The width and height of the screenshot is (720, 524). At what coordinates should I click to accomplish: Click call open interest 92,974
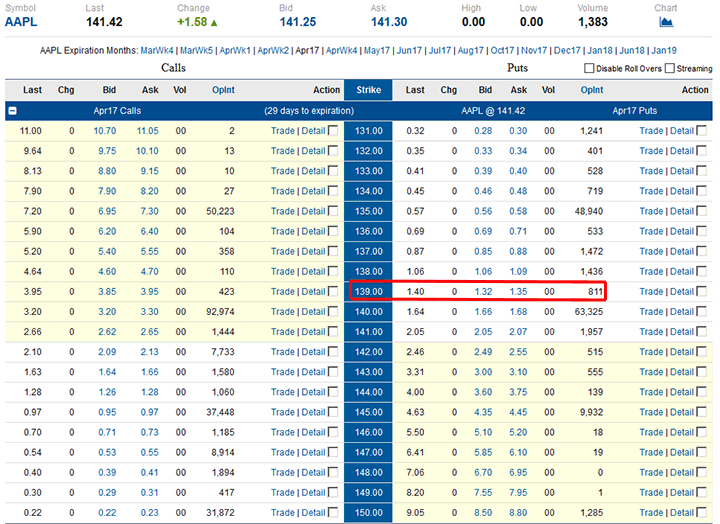[x=220, y=311]
